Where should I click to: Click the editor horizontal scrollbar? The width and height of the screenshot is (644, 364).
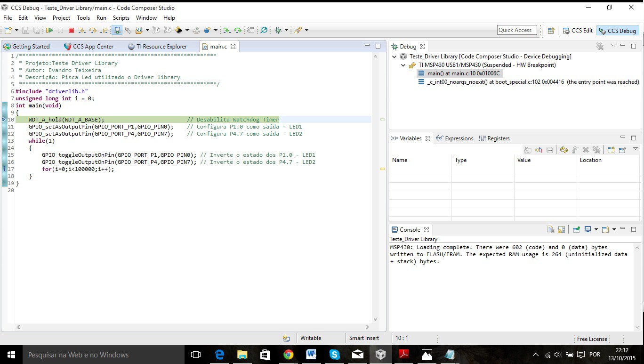(193, 327)
